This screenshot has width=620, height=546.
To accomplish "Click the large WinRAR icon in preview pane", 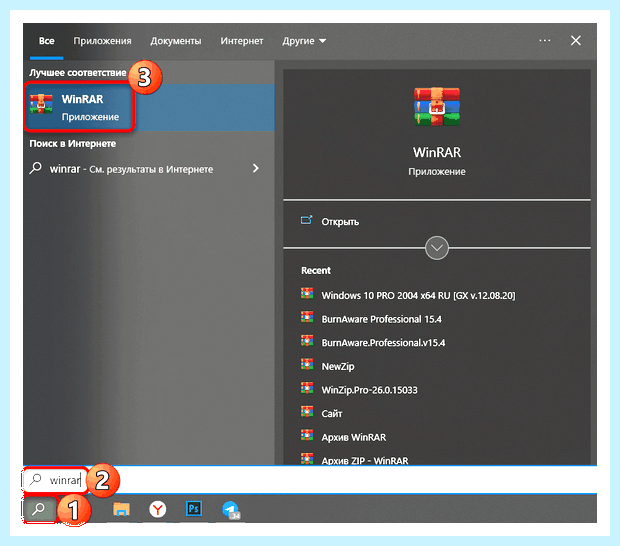I will point(437,106).
